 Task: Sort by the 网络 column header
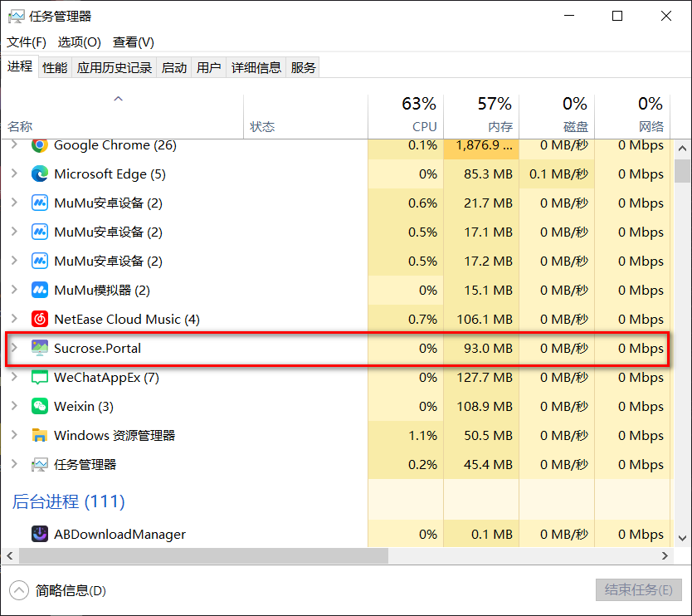tap(632, 116)
